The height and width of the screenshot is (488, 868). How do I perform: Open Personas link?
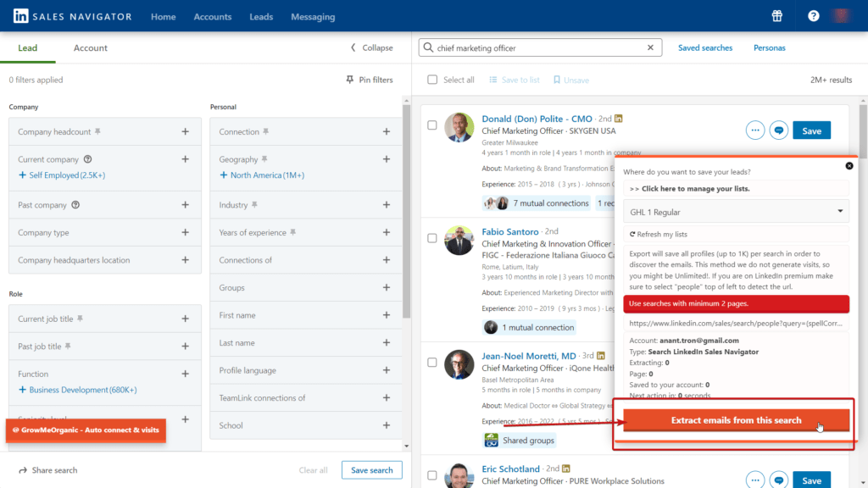coord(770,47)
